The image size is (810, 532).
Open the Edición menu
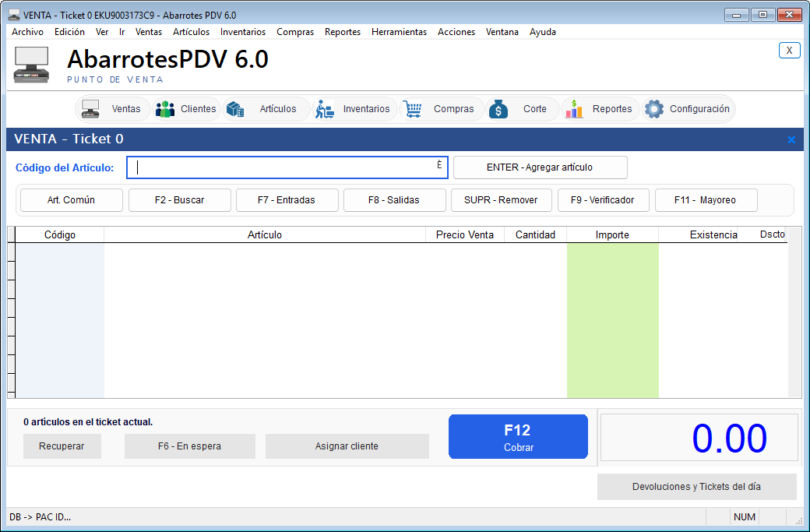point(69,32)
